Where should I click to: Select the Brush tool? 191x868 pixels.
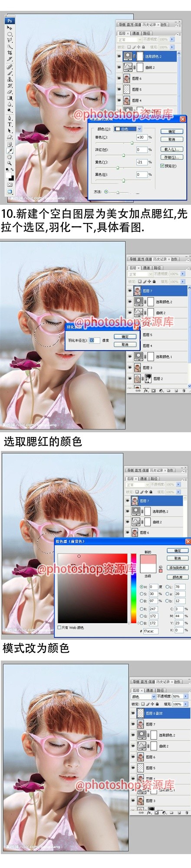[10, 73]
